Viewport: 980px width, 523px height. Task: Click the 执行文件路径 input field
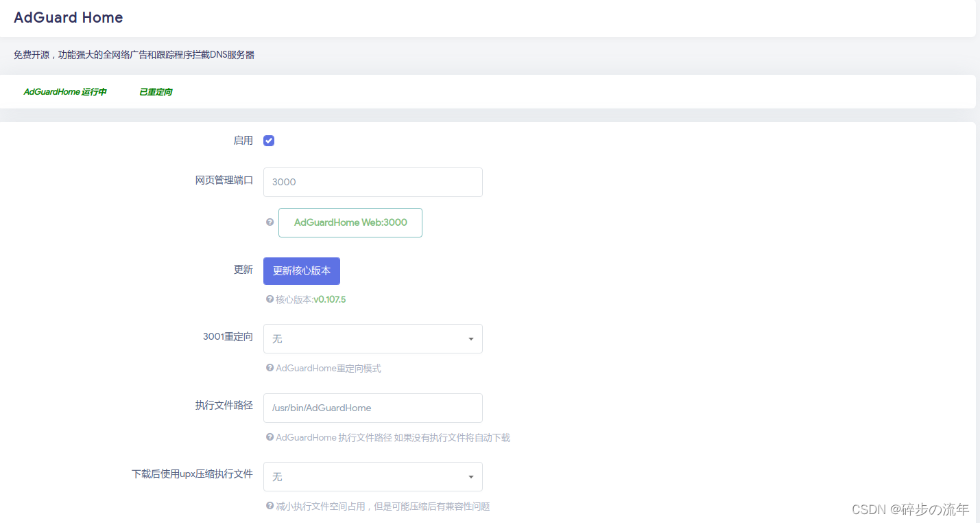tap(373, 408)
